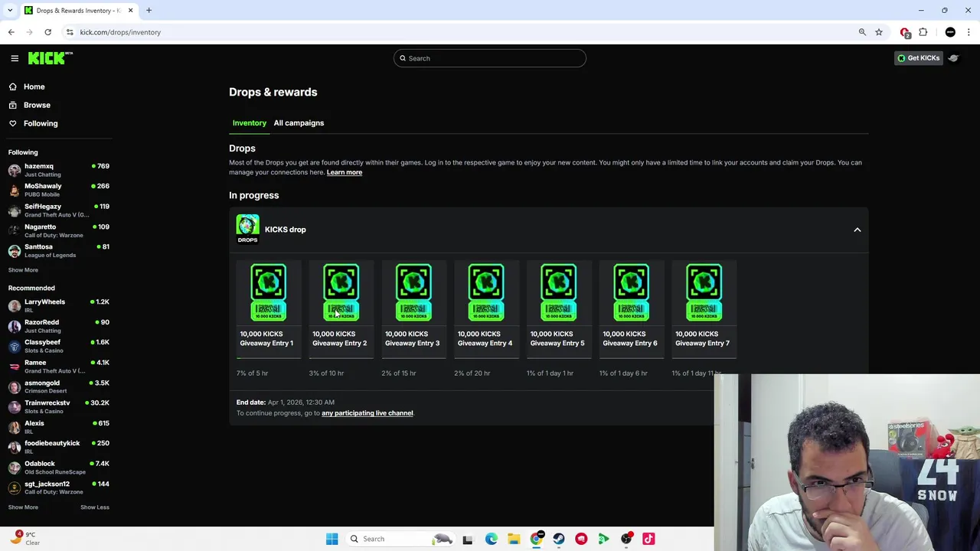Viewport: 980px width, 551px height.
Task: Bookmark this page with star icon
Action: [879, 32]
